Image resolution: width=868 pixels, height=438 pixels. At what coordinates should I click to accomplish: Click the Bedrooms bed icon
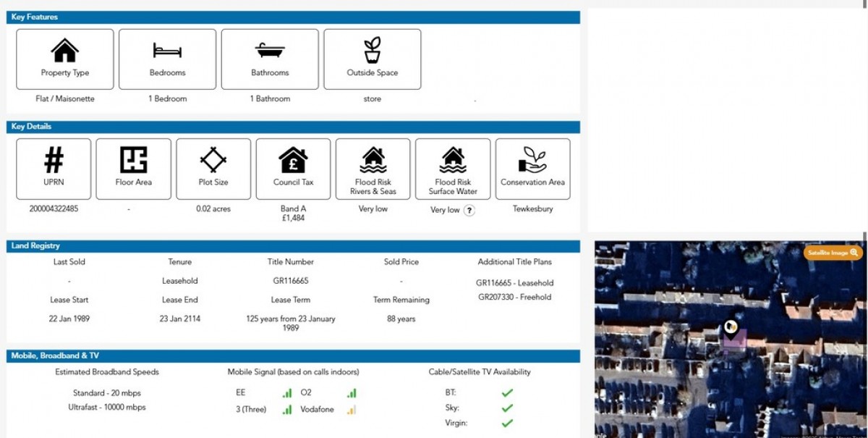pos(167,51)
